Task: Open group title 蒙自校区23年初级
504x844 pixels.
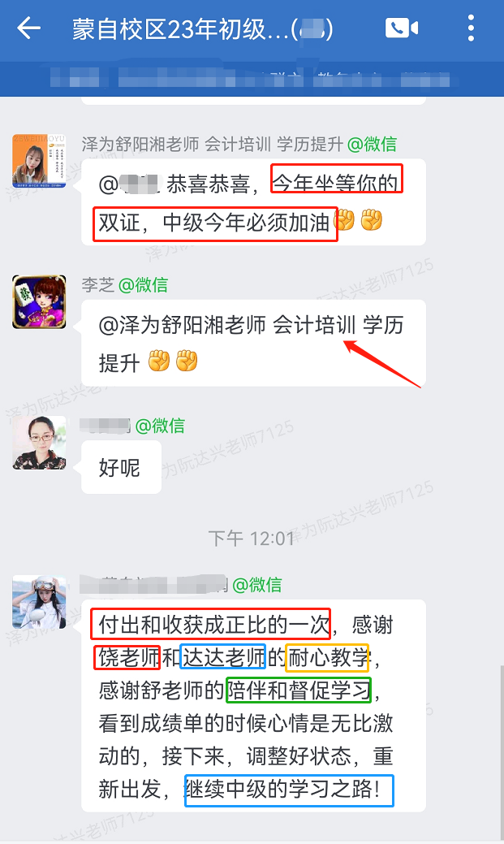Action: (202, 29)
